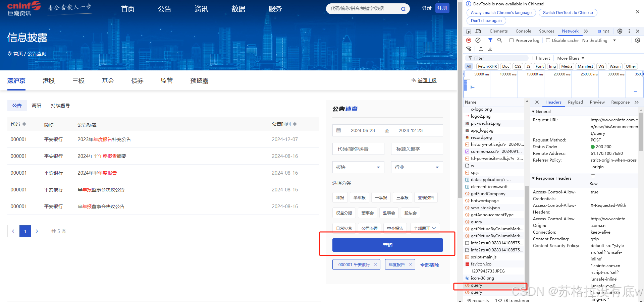Screen dimensions: 644x302
Task: Click the search magnifier icon in site header
Action: tap(403, 9)
